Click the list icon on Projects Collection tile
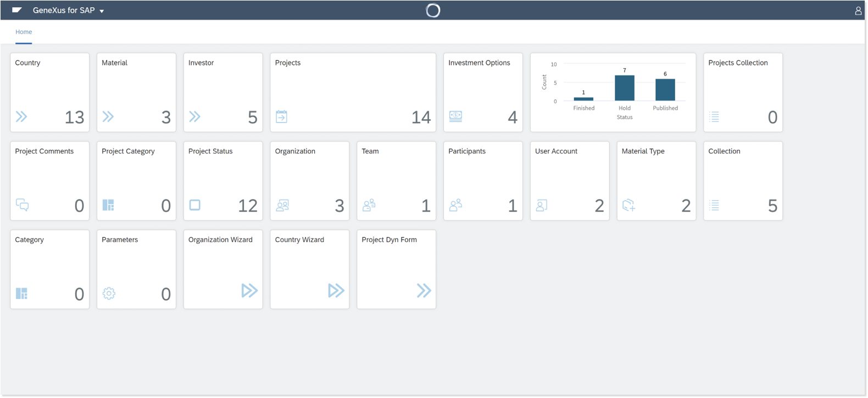 (x=714, y=117)
